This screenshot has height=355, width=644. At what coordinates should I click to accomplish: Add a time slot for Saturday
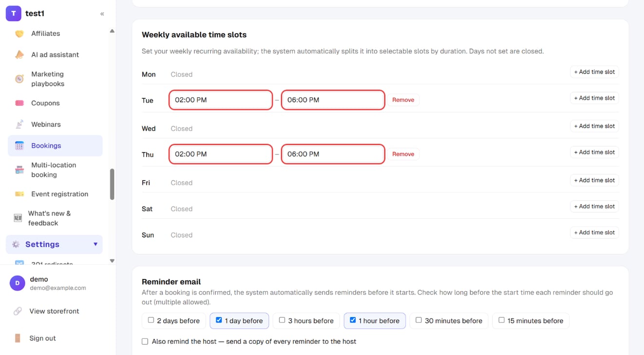(x=594, y=206)
